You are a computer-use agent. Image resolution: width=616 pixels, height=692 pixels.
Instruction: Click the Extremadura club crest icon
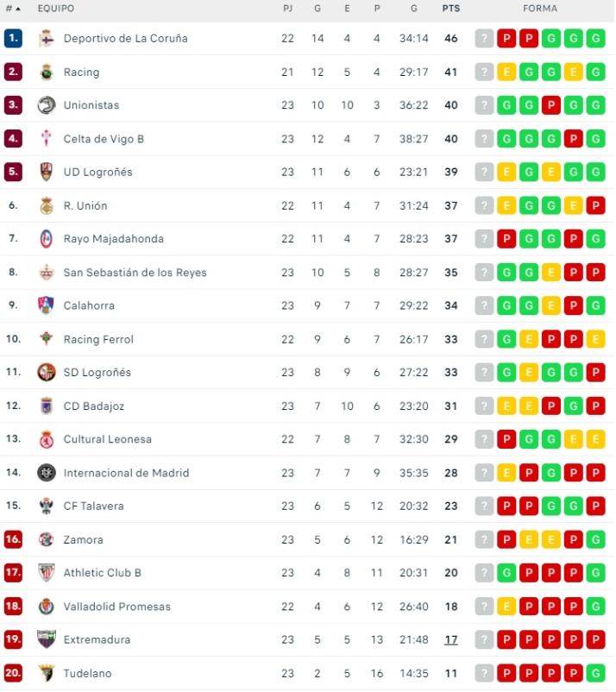[47, 639]
